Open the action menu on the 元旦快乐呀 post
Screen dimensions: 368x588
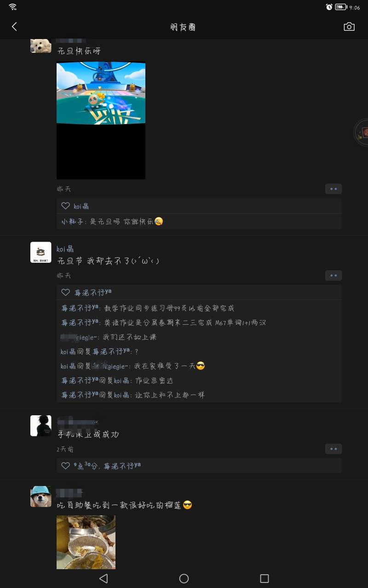tap(333, 189)
